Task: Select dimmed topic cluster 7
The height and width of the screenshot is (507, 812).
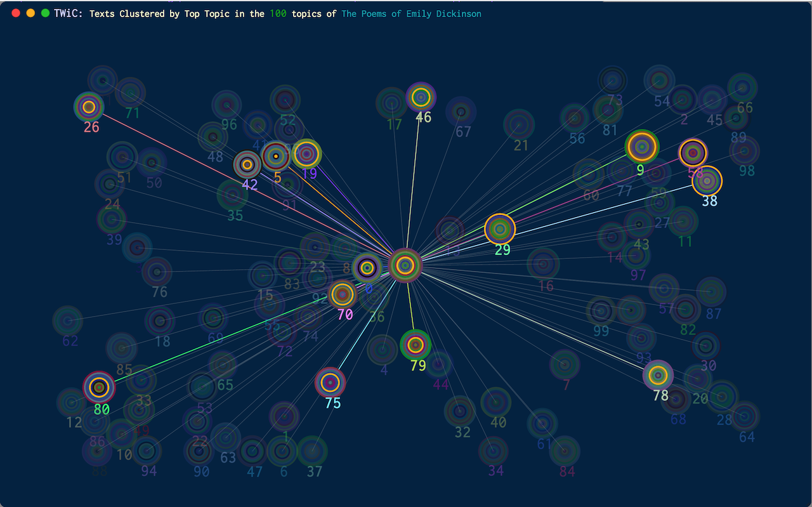Action: click(x=565, y=365)
